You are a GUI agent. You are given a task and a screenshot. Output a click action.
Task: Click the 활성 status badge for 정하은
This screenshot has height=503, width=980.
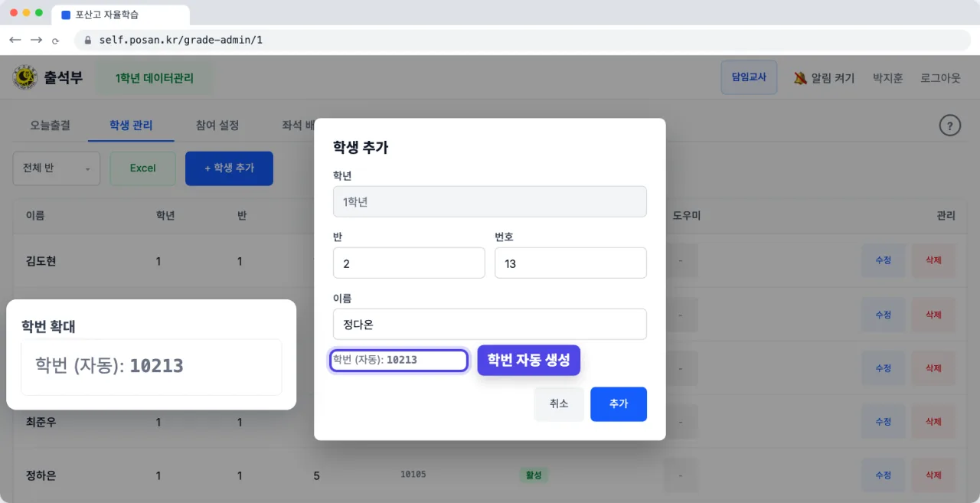coord(534,475)
